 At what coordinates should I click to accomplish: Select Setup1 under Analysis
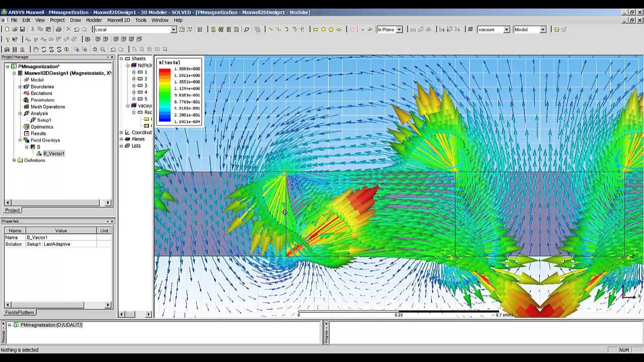44,120
